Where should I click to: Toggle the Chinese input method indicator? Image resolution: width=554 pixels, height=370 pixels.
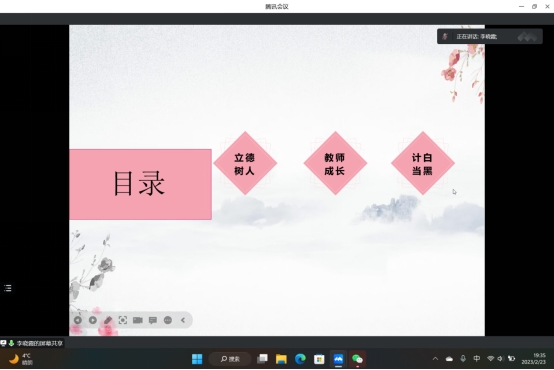tap(477, 359)
